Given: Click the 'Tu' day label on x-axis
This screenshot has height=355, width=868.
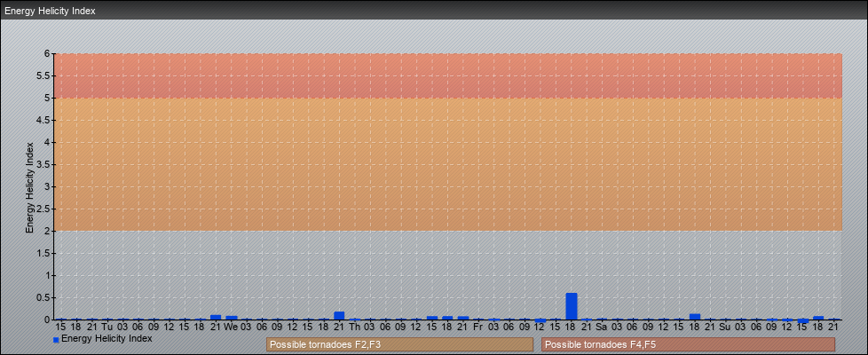Looking at the screenshot, I should (x=107, y=327).
